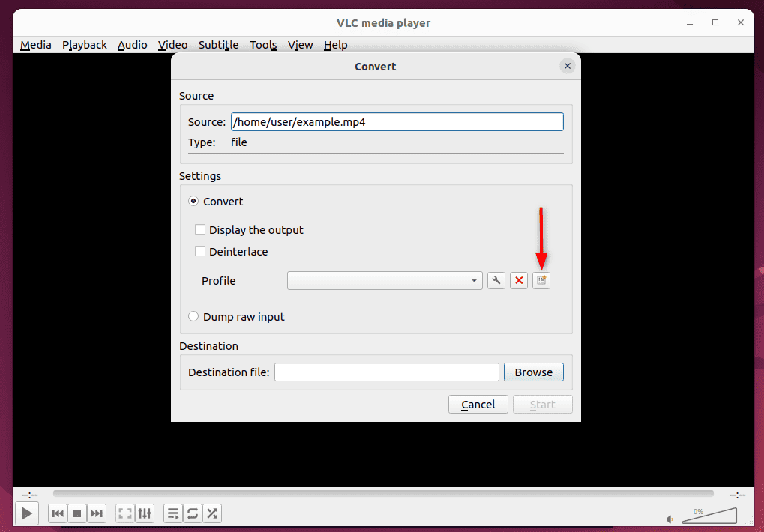
Task: Open the Playback menu
Action: [x=84, y=45]
